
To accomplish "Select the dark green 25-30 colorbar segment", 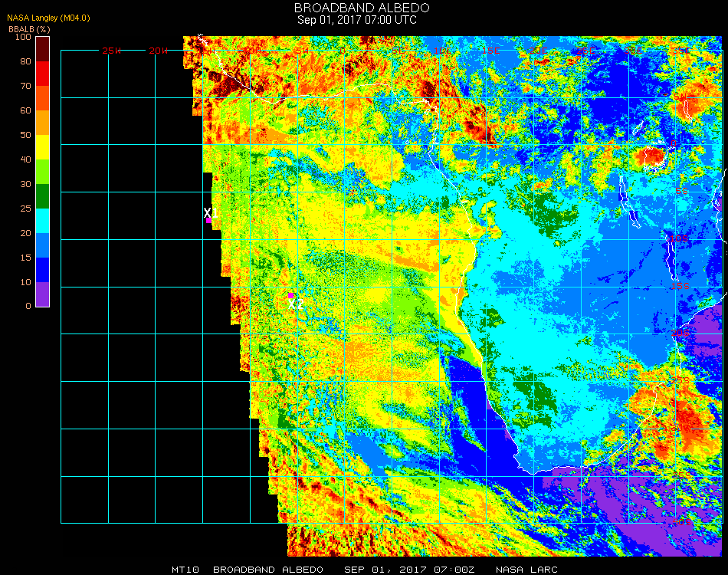I will [x=43, y=196].
